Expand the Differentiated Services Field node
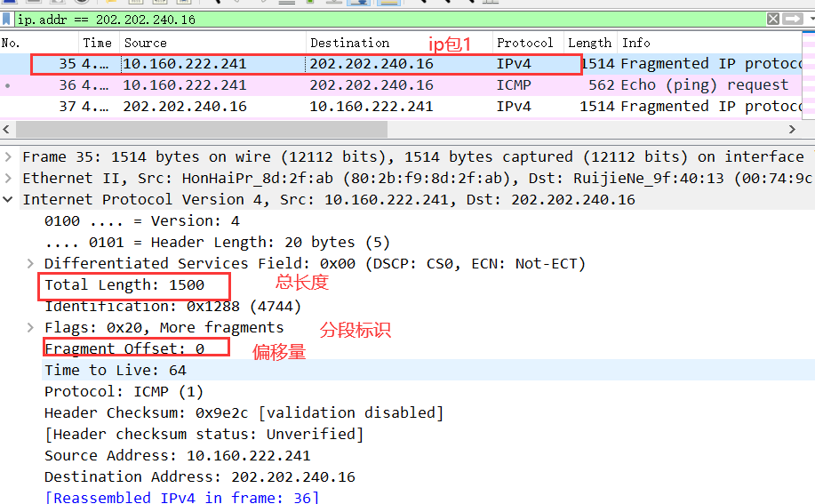The width and height of the screenshot is (815, 504). click(30, 263)
